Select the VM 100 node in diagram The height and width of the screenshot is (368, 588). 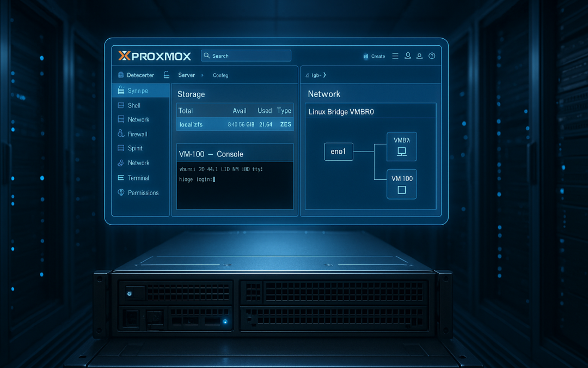click(402, 184)
